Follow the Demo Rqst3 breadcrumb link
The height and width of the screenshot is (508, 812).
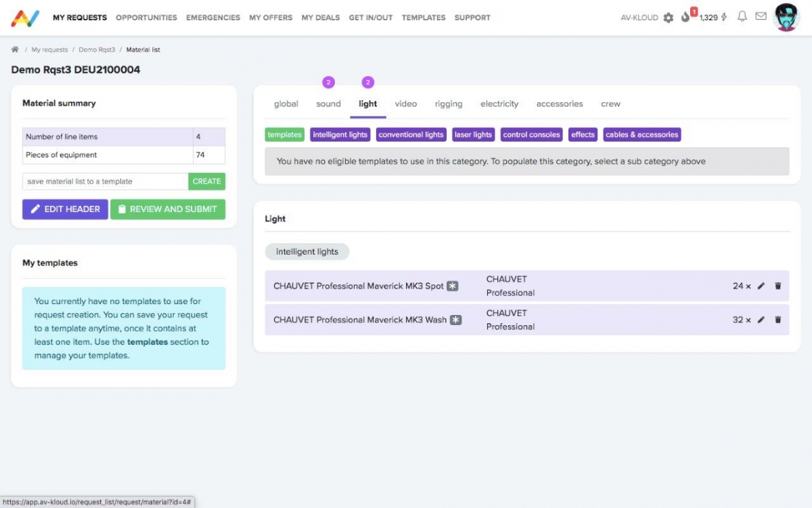[x=97, y=49]
